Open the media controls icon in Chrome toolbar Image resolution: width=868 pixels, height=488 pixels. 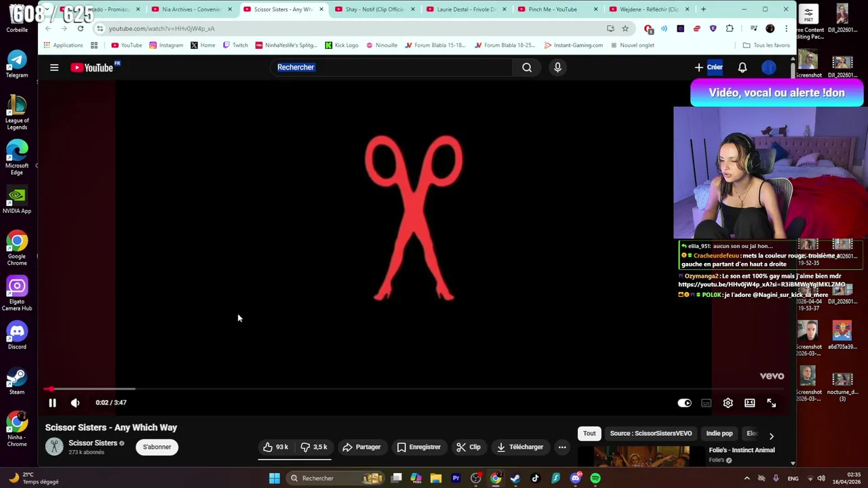pyautogui.click(x=754, y=28)
